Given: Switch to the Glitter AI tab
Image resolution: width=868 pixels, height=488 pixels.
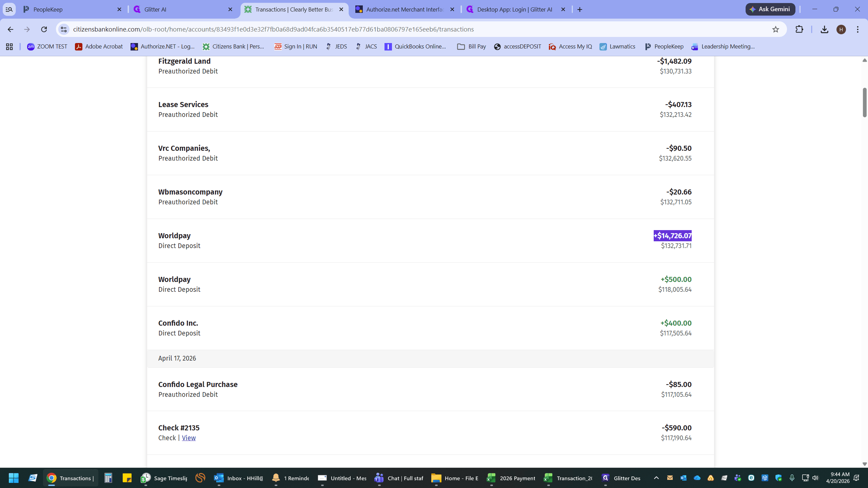Looking at the screenshot, I should pyautogui.click(x=183, y=9).
